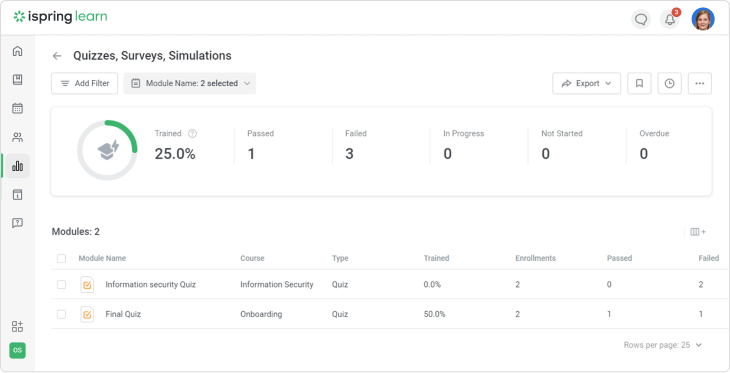
Task: Open the Export dropdown
Action: [587, 83]
